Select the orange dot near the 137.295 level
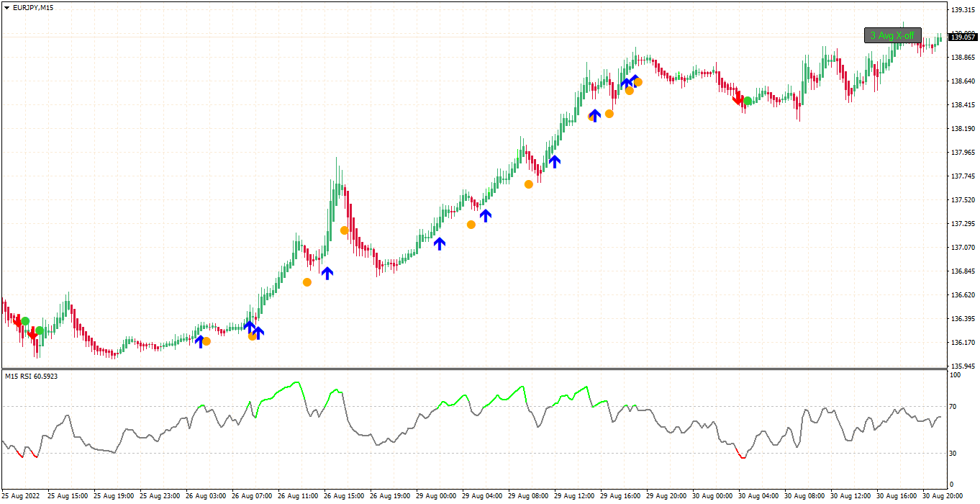Screen dimensions: 980x504 [471, 225]
